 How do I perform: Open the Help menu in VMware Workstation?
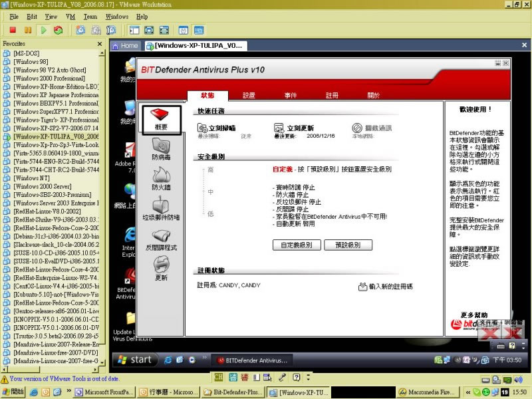tap(142, 16)
